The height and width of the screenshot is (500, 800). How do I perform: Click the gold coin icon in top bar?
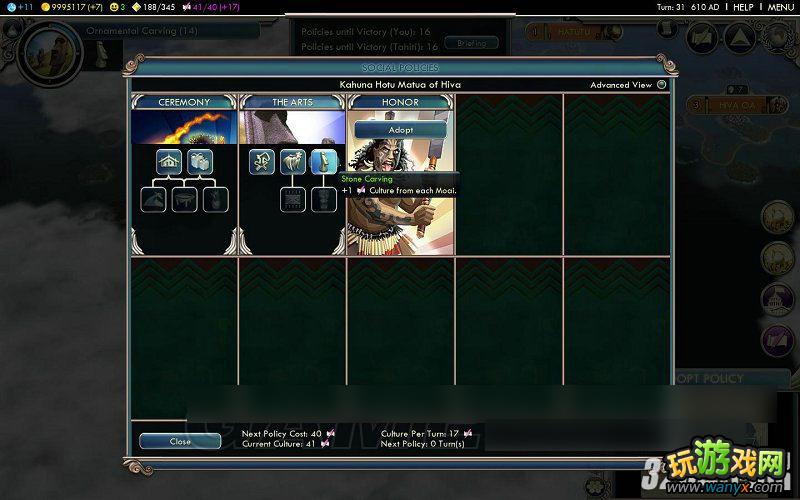tap(45, 7)
